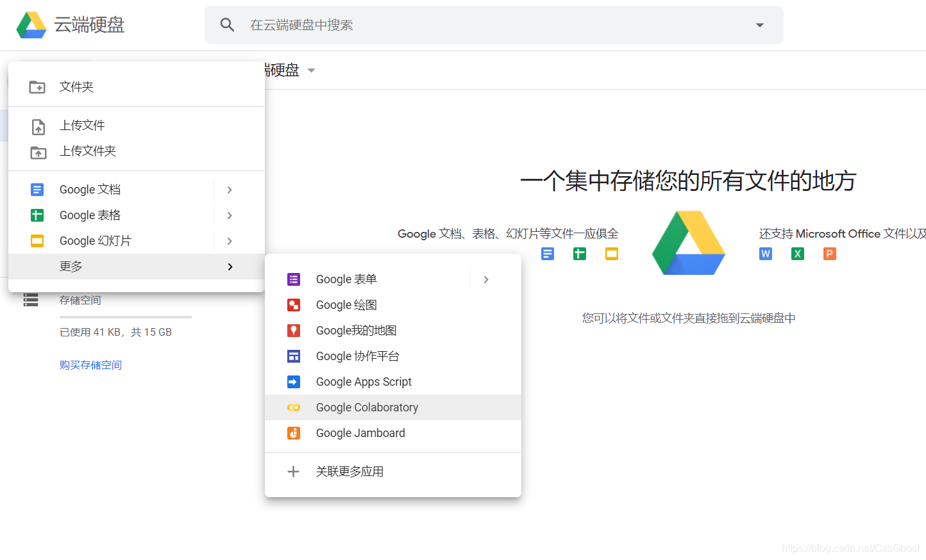Open search options dropdown arrow

click(760, 25)
